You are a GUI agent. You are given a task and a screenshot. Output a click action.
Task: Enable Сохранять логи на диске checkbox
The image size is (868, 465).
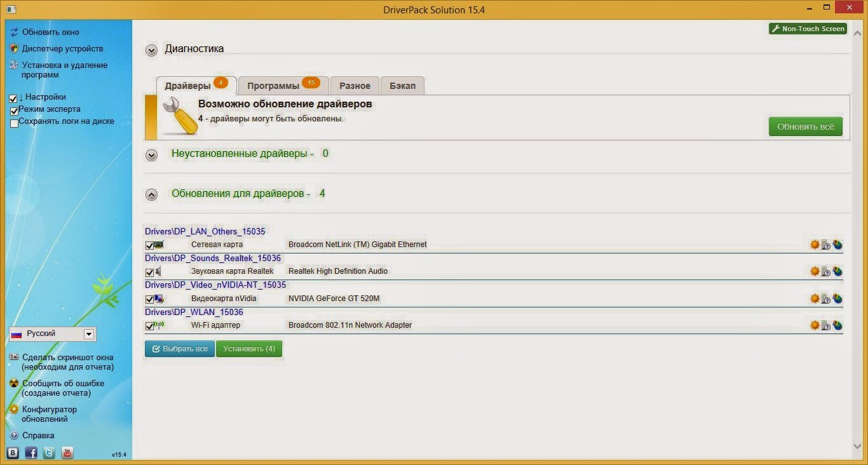coord(14,123)
